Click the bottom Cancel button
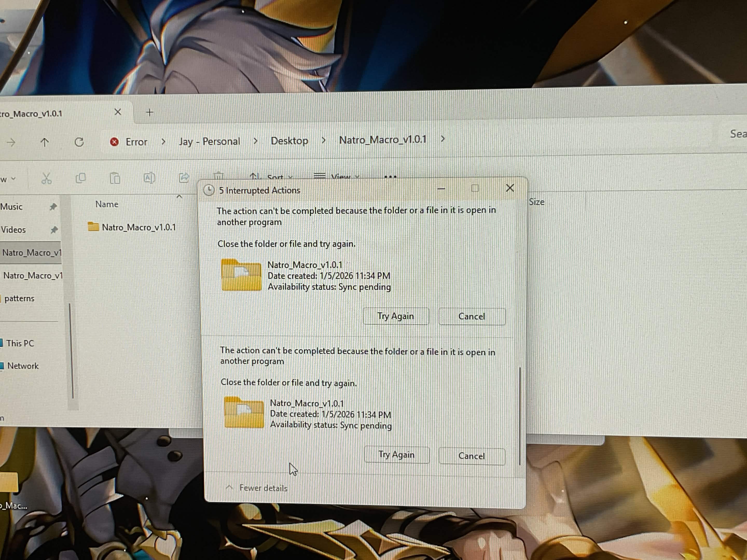 click(x=472, y=456)
